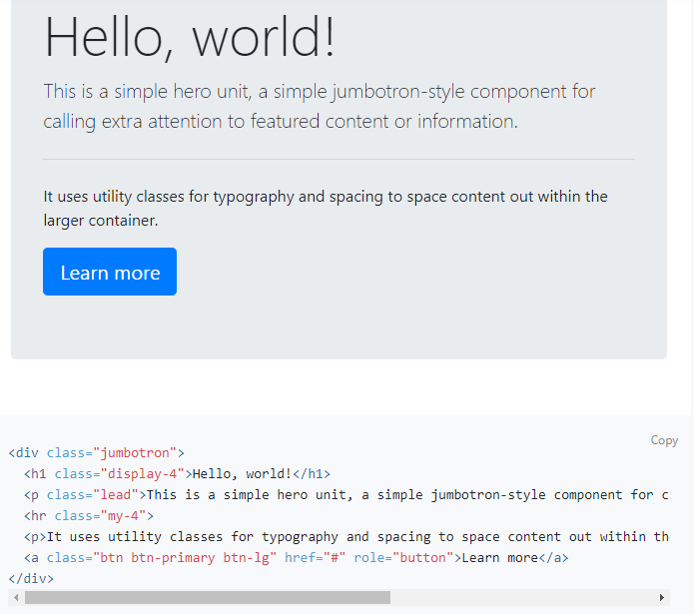Click the lead paragraph about the hero unit
Screen dimensions: 700x614
click(320, 106)
